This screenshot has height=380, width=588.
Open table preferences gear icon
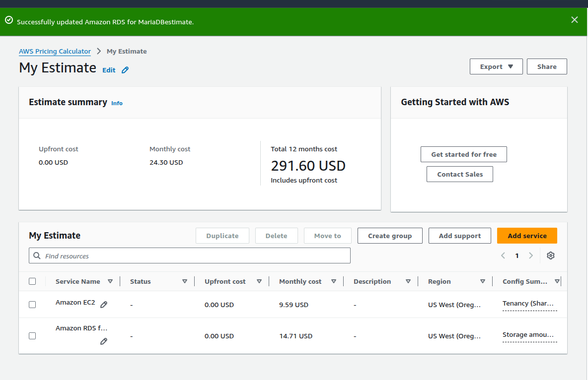coord(550,255)
